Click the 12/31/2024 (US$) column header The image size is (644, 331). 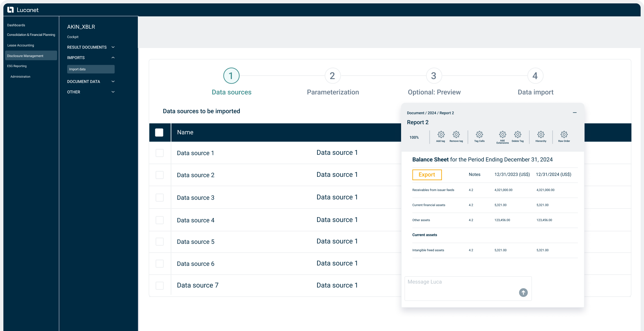(554, 175)
